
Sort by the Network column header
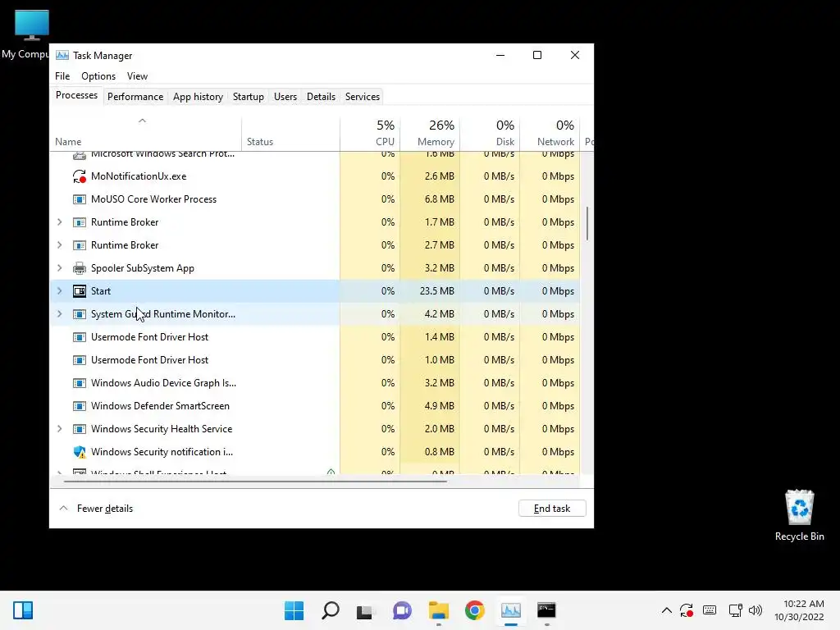[x=550, y=134]
